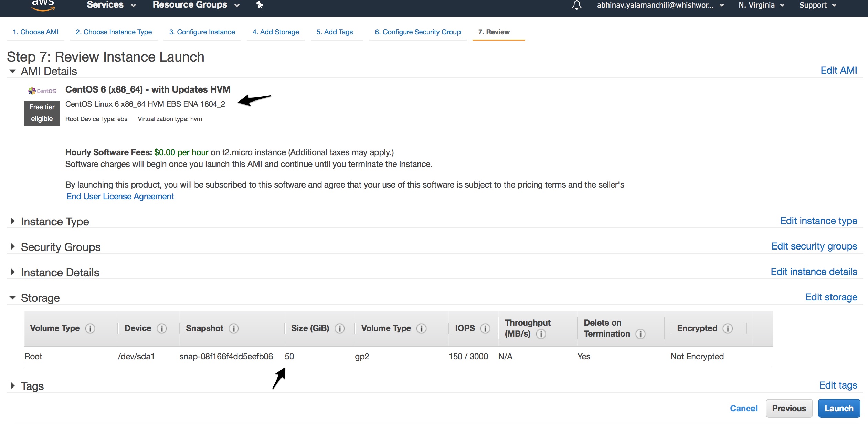Click info icon next to Size (GiB) header
The image size is (868, 424).
[x=340, y=328]
